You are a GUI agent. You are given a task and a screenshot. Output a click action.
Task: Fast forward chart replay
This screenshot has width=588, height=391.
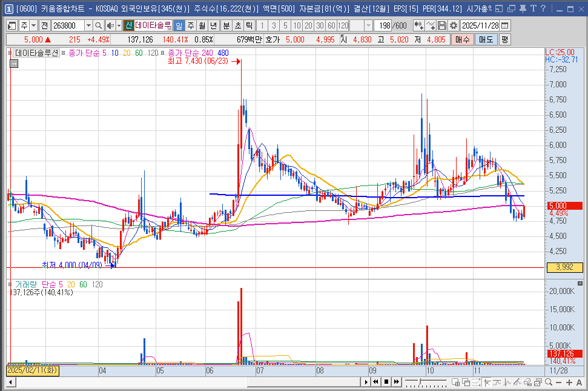[397, 383]
